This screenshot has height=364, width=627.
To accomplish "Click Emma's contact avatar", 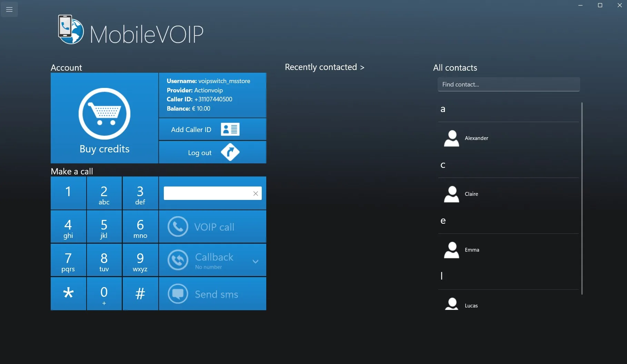I will tap(451, 250).
